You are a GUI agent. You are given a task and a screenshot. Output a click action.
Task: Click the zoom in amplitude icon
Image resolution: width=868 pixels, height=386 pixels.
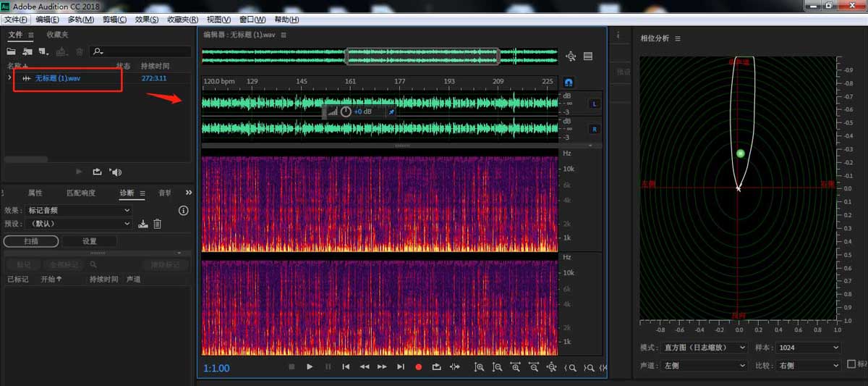coord(479,367)
